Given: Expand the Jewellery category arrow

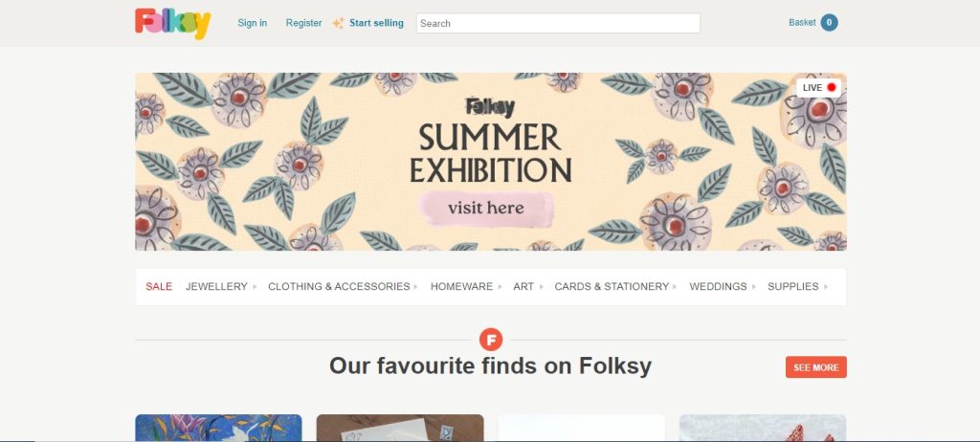Looking at the screenshot, I should tap(255, 287).
